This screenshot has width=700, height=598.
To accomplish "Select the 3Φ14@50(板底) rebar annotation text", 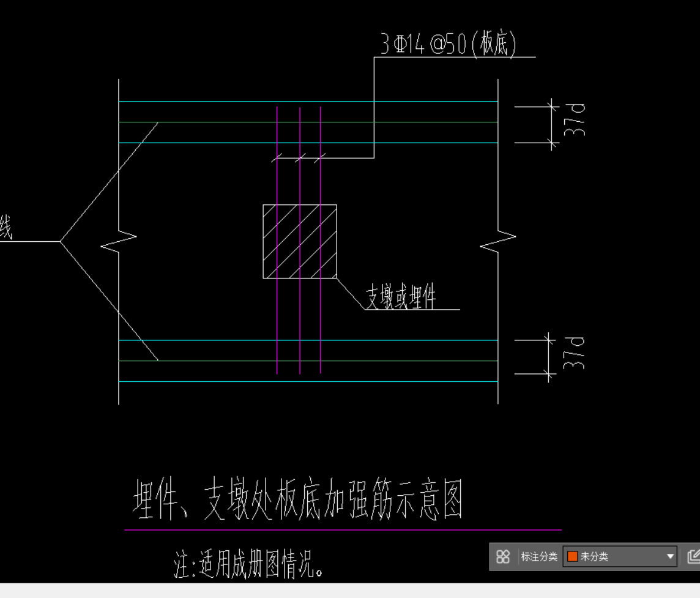I will coord(449,44).
